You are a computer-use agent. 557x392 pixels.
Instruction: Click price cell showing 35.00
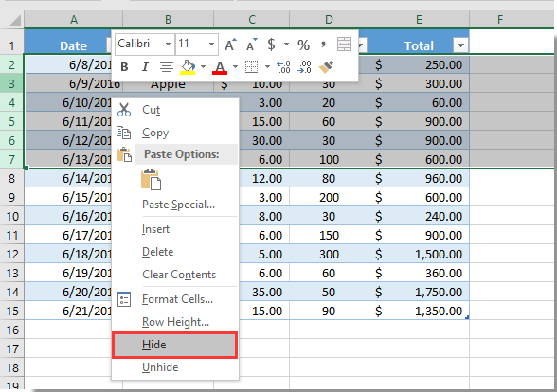point(264,293)
